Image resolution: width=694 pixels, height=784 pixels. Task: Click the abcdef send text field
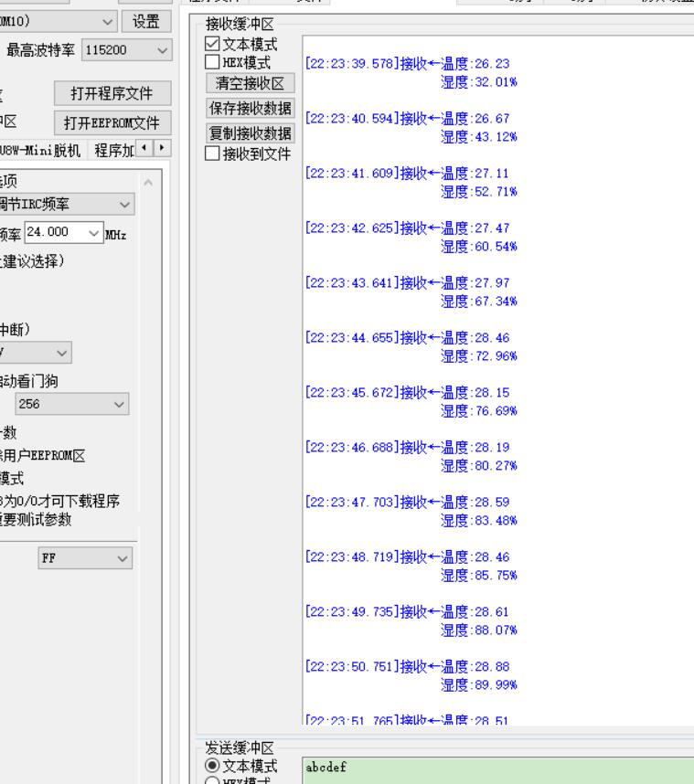(497, 770)
